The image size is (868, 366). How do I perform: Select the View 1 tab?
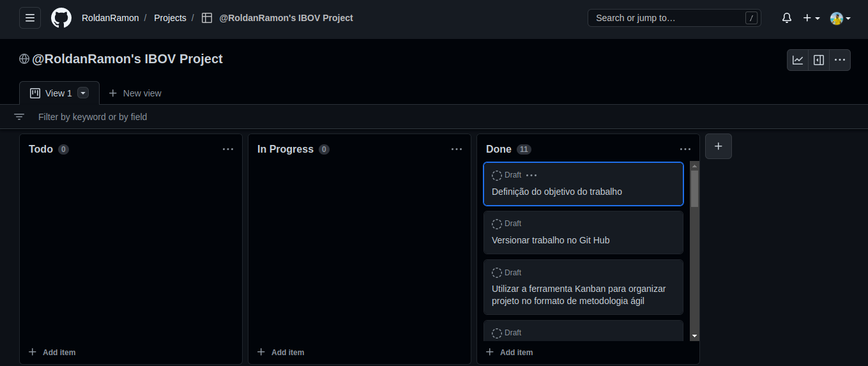[52, 93]
